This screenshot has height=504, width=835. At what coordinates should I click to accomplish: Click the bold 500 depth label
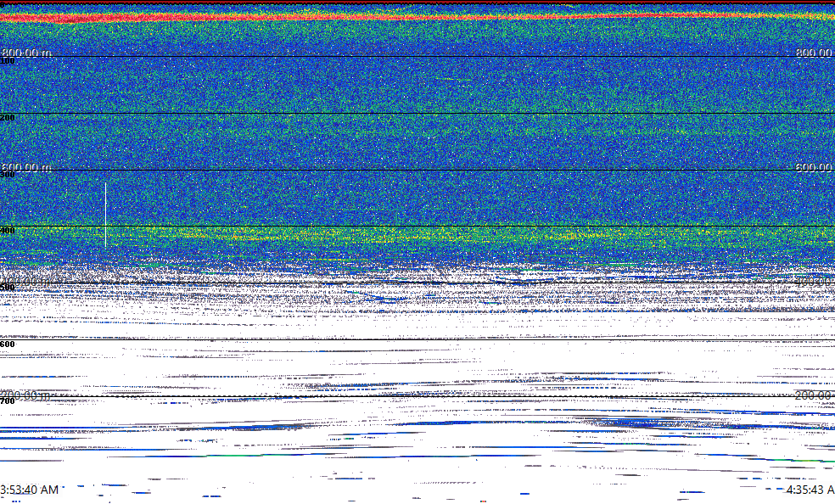pyautogui.click(x=8, y=288)
